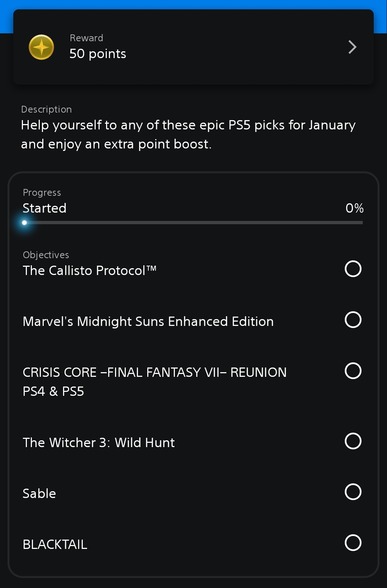Check The Callisto Protocol objective circle

coord(353,269)
